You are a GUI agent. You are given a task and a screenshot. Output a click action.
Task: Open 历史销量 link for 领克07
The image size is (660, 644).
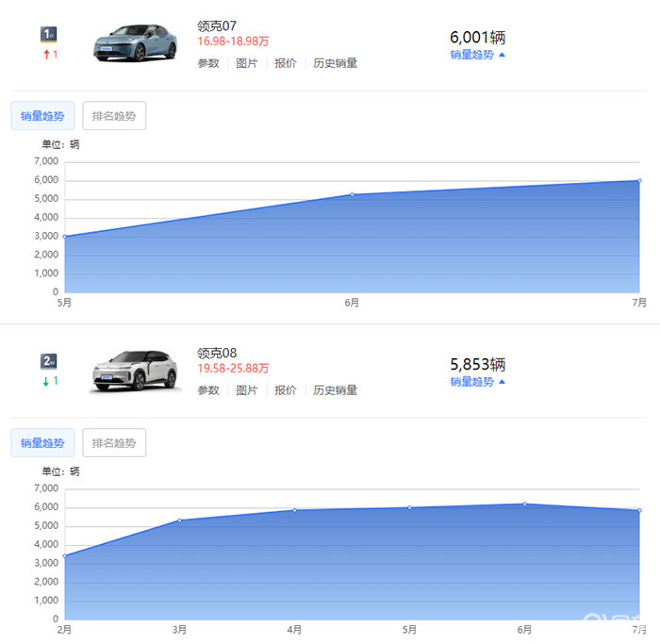click(x=335, y=63)
